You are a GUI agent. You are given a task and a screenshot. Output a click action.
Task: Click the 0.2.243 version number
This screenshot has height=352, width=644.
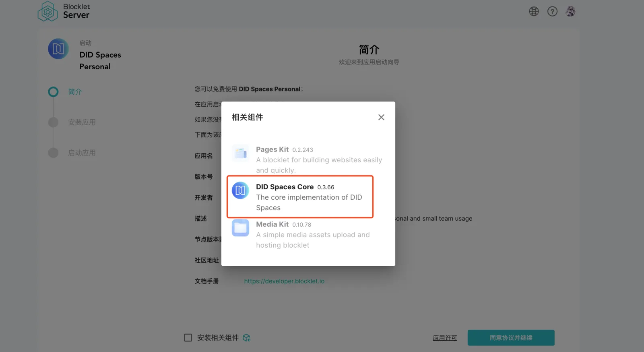point(303,150)
